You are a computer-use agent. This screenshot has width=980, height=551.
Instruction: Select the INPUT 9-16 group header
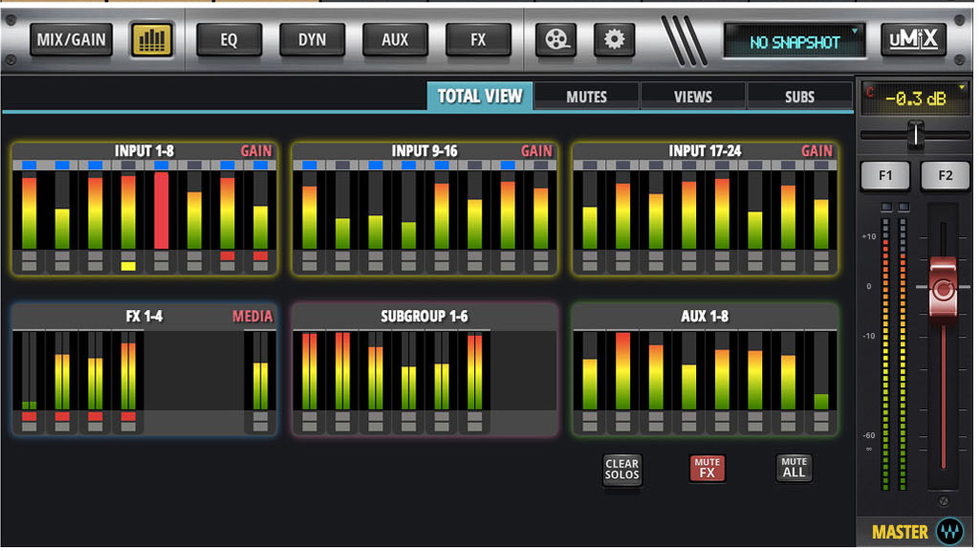coord(425,151)
